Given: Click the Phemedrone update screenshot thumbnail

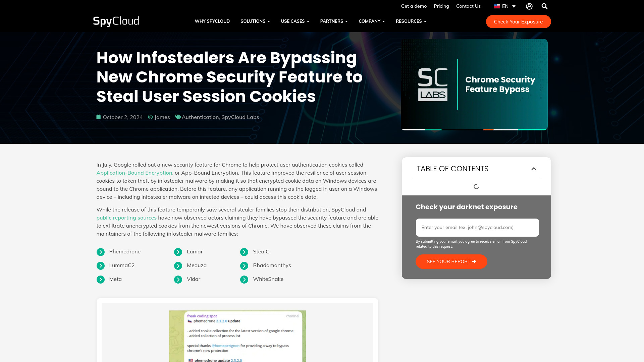Looking at the screenshot, I should 237,338.
